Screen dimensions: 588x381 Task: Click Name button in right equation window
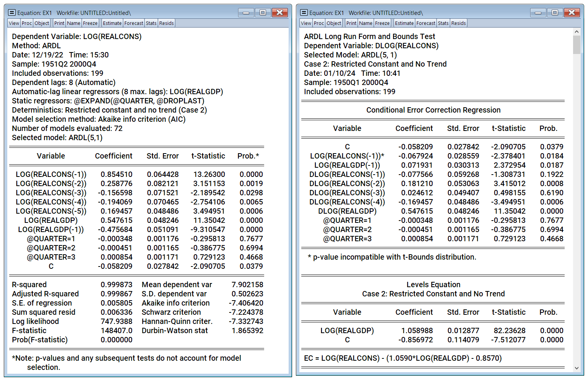[366, 23]
